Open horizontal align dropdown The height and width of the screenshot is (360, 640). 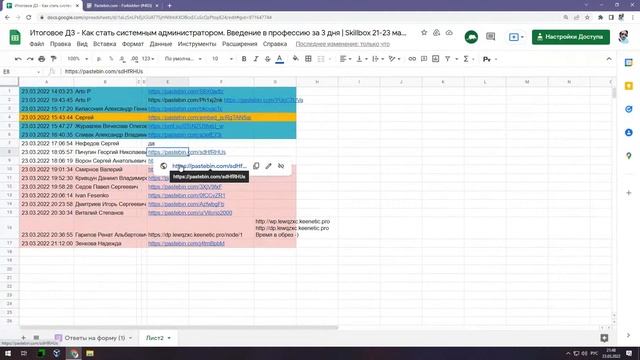[345, 59]
